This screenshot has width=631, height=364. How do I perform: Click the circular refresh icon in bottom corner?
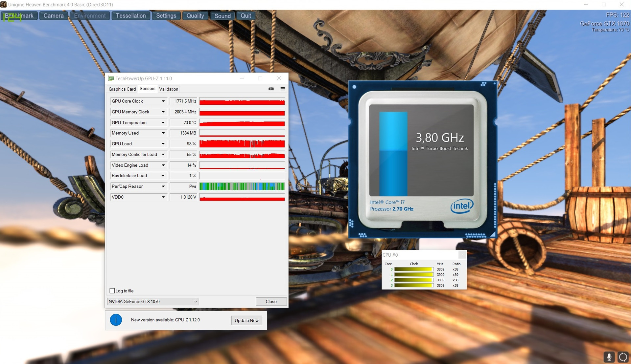tap(623, 357)
